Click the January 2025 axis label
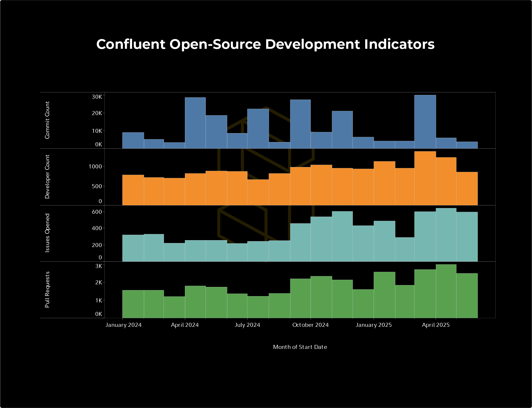 [374, 325]
